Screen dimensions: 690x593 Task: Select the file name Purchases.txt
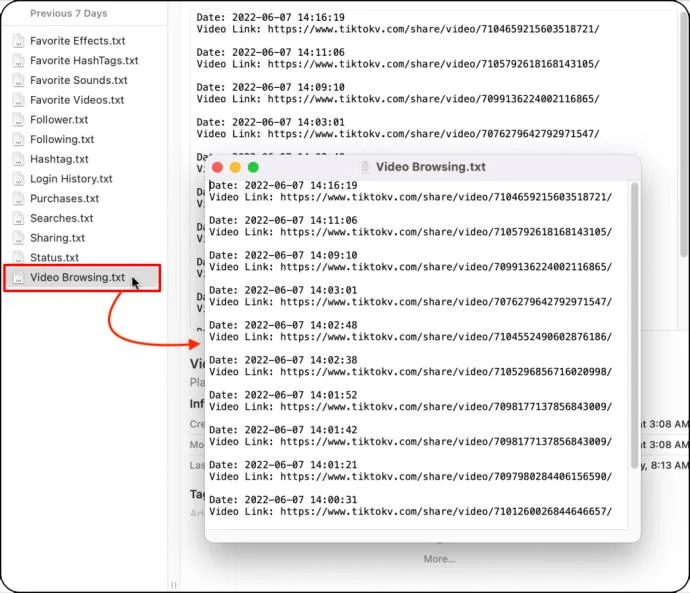coord(64,199)
